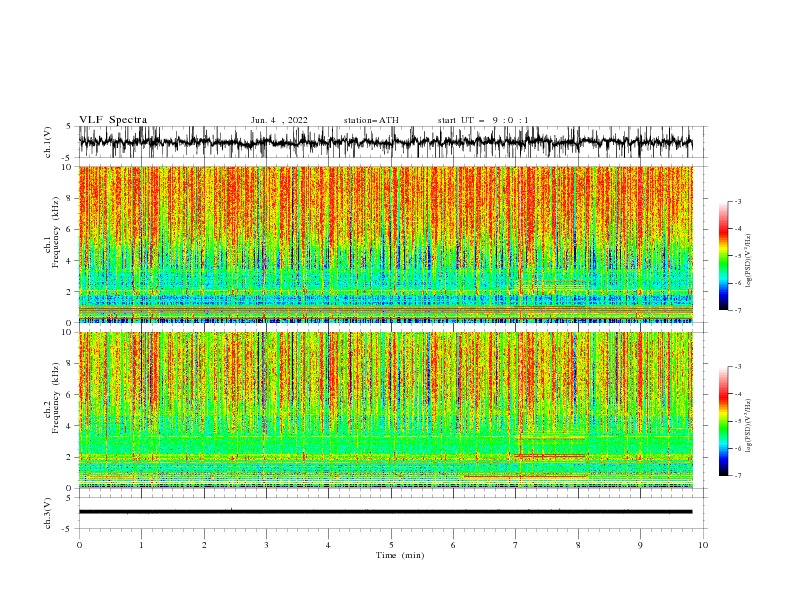The width and height of the screenshot is (792, 612).
Task: Click the '5' tick on ch.1(V) axis
Action: pyautogui.click(x=69, y=126)
